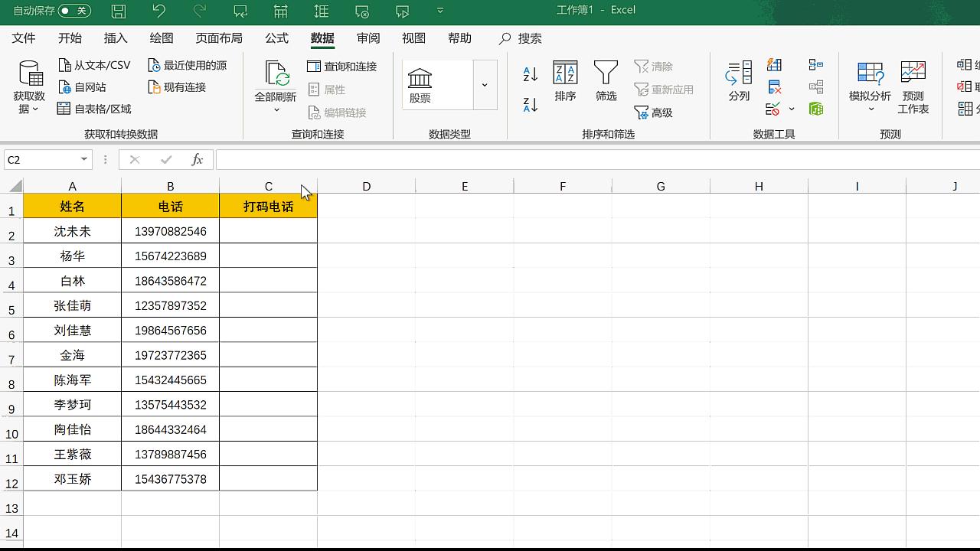Select the 股票 (Stocks) data type
This screenshot has height=551, width=980.
click(420, 85)
